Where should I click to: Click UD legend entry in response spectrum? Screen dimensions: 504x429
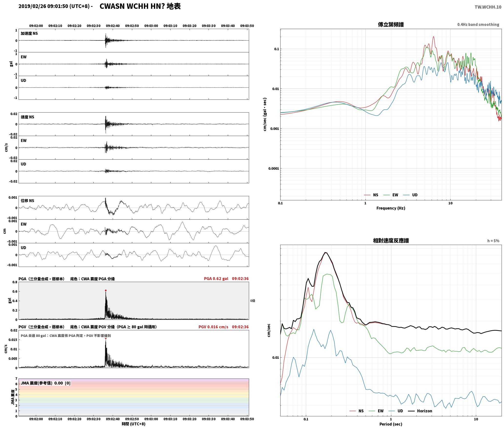point(396,411)
